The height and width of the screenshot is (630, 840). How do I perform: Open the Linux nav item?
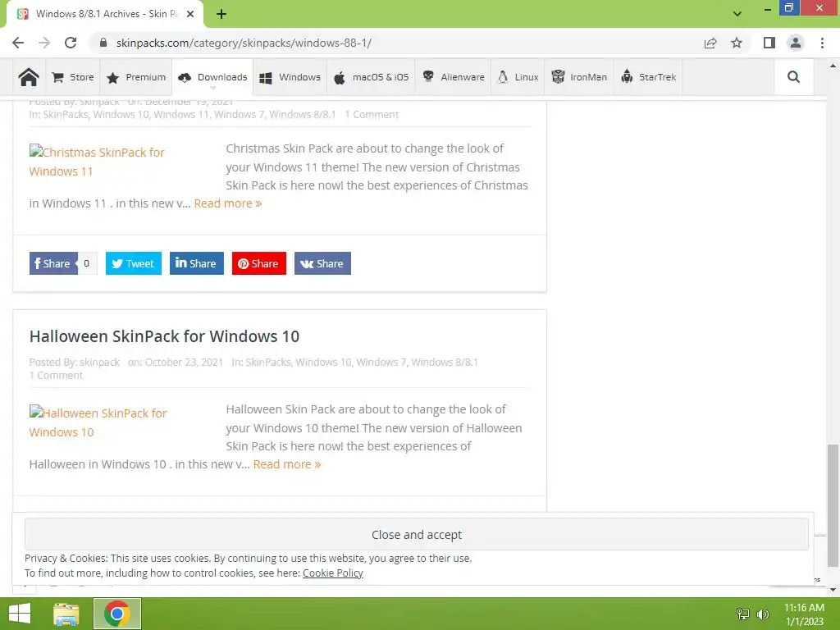pyautogui.click(x=518, y=77)
